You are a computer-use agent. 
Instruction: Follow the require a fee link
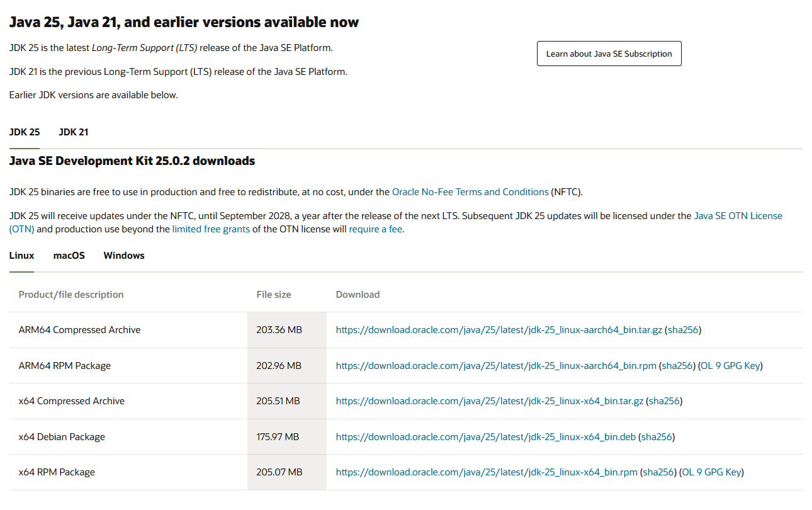click(x=375, y=229)
